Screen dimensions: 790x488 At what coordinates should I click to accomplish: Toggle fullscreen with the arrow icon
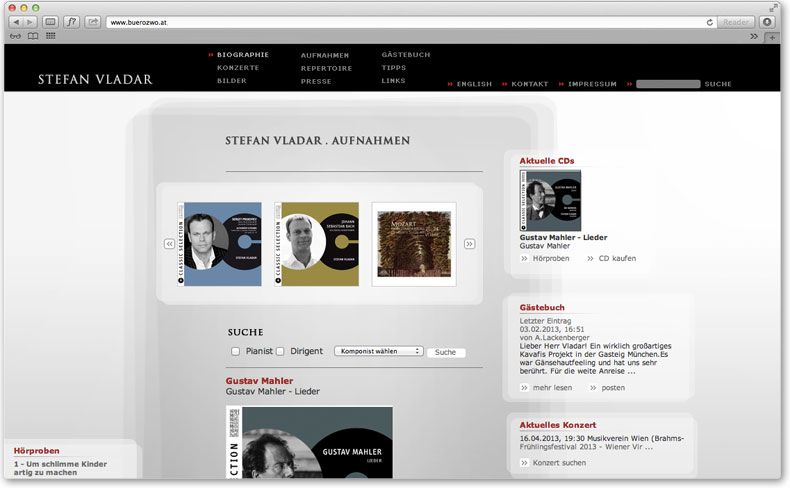773,8
